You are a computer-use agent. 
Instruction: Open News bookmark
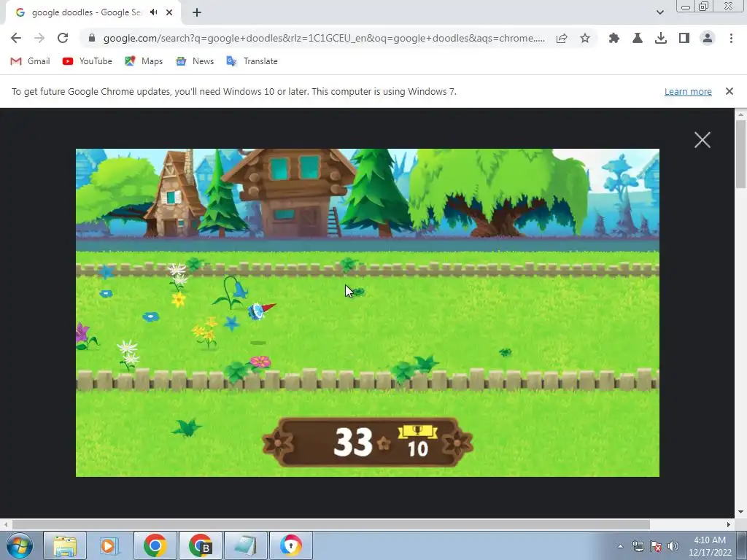click(194, 61)
